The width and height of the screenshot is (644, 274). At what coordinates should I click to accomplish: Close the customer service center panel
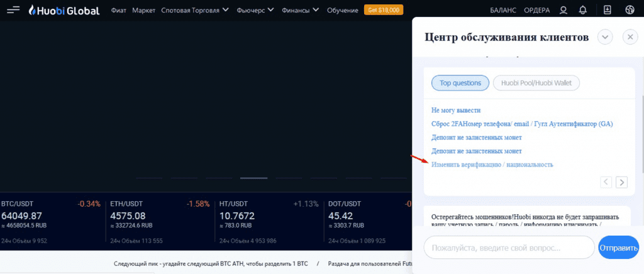click(630, 37)
